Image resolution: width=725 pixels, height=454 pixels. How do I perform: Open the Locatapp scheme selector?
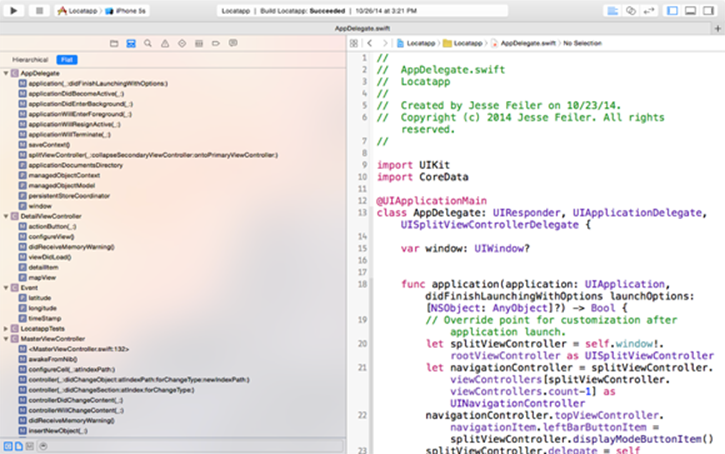(77, 11)
